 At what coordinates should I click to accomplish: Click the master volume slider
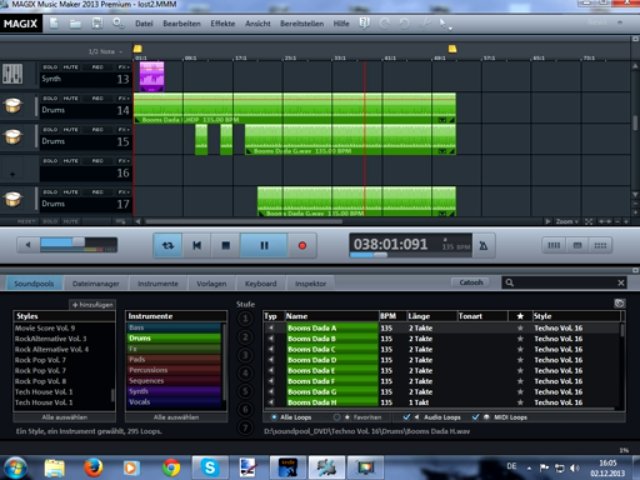tap(65, 244)
